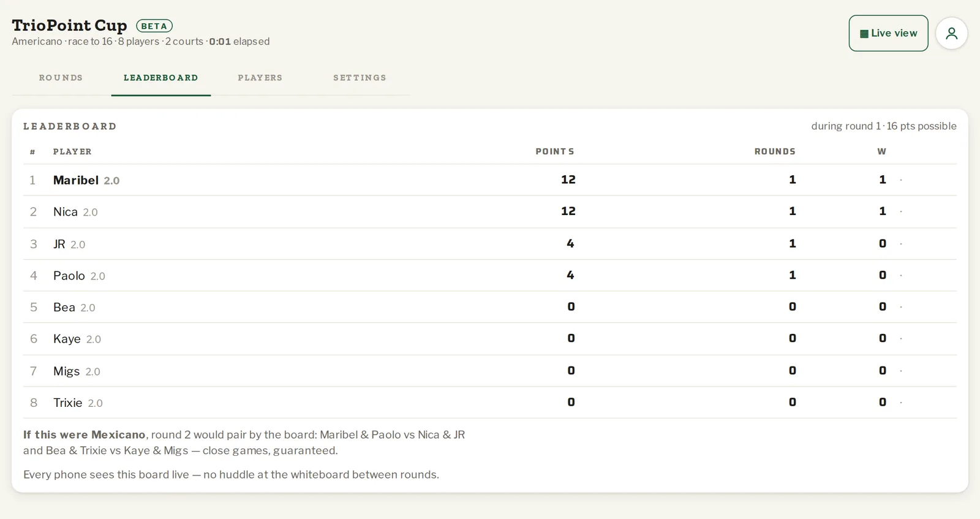The width and height of the screenshot is (980, 519).
Task: Click Bea's points value 0
Action: [571, 307]
